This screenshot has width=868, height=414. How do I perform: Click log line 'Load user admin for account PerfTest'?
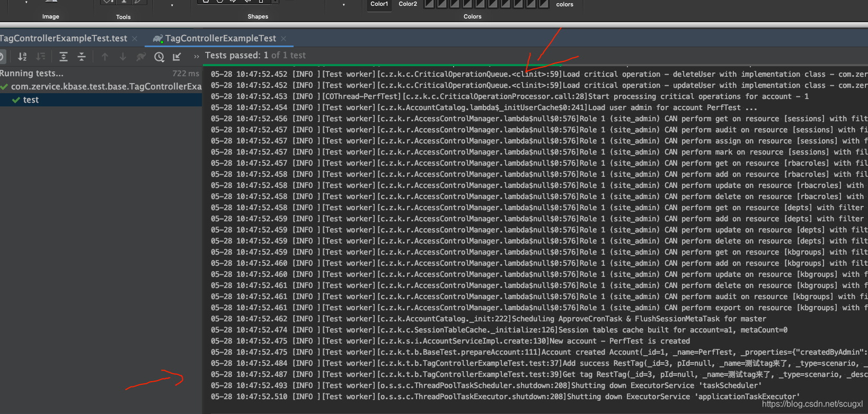pos(484,107)
